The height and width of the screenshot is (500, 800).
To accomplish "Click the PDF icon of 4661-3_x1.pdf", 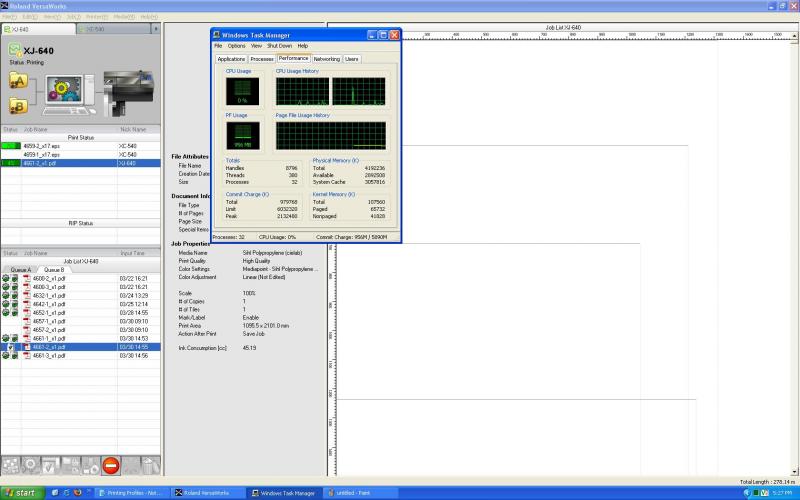I will (27, 356).
